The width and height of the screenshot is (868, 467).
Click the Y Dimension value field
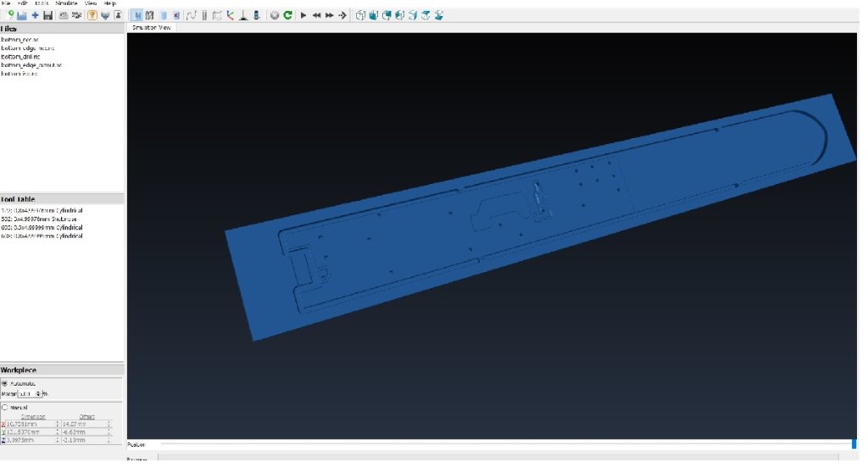pos(31,432)
